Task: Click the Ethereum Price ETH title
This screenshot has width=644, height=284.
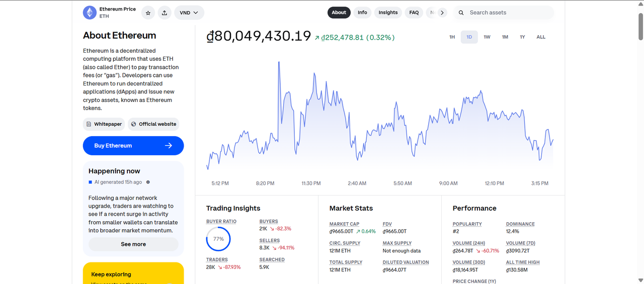Action: pos(118,13)
